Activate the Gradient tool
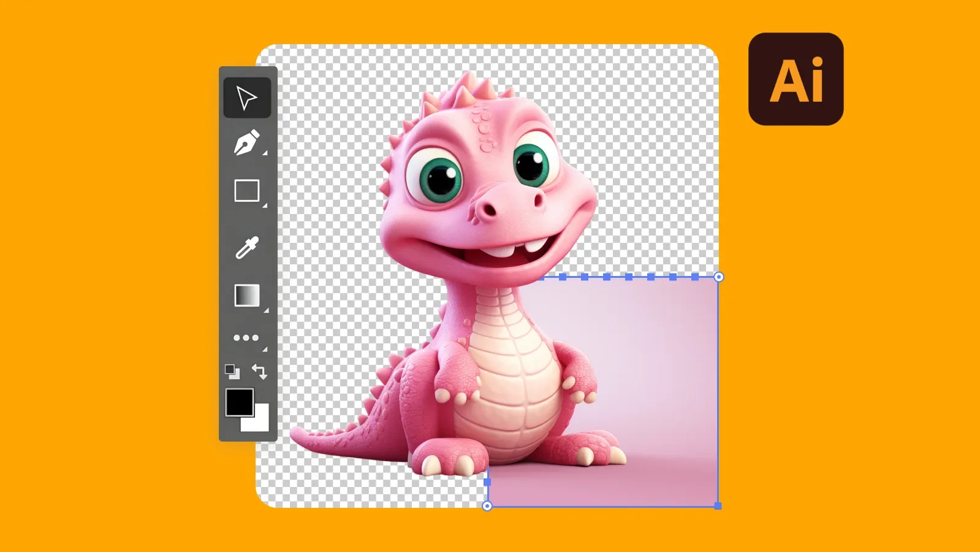 [x=247, y=295]
